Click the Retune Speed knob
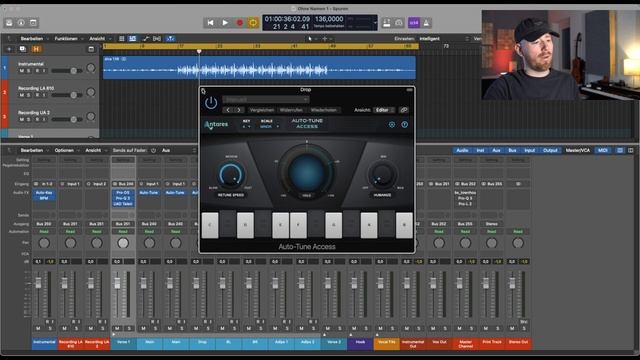This screenshot has width=640, height=360. point(231,175)
